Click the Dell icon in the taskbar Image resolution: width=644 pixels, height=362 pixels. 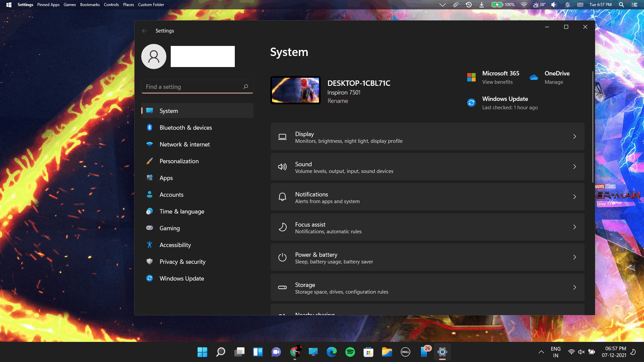point(406,352)
